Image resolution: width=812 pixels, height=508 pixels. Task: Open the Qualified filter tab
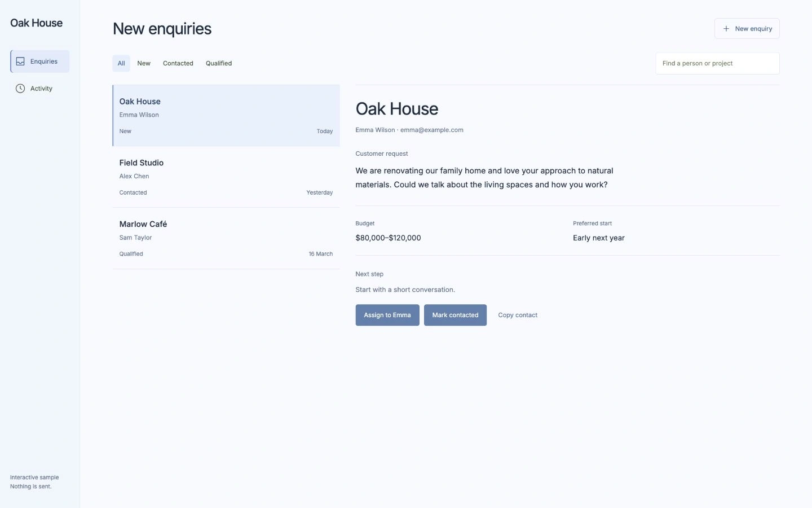point(219,63)
